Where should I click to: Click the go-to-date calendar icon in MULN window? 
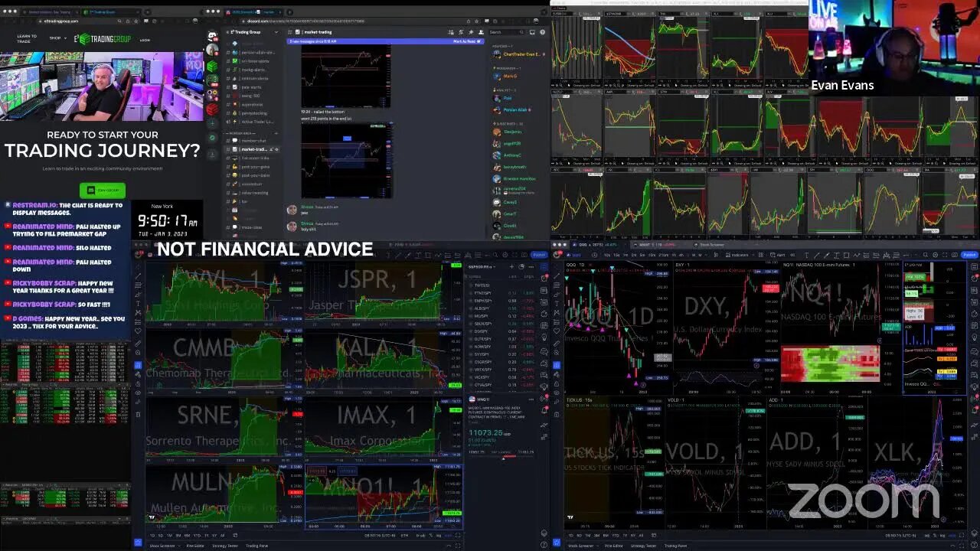pyautogui.click(x=235, y=536)
